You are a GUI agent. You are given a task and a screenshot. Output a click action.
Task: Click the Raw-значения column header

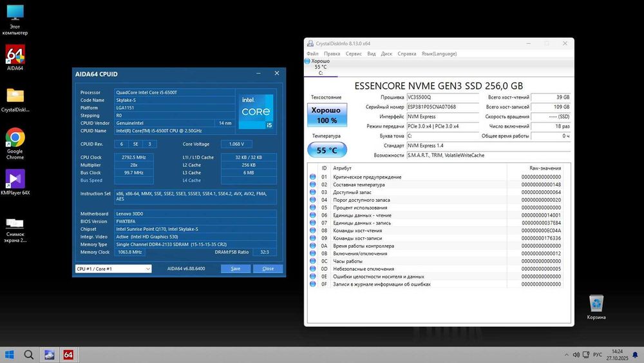(535, 168)
